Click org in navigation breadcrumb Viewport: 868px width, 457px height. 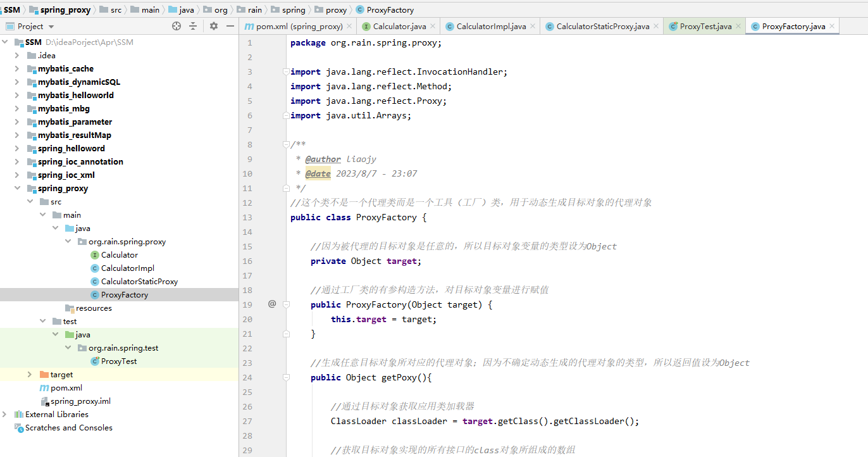pos(215,9)
